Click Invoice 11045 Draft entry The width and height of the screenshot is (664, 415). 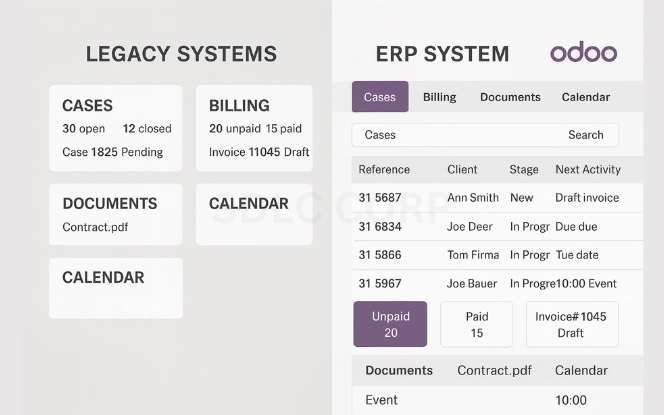point(259,152)
